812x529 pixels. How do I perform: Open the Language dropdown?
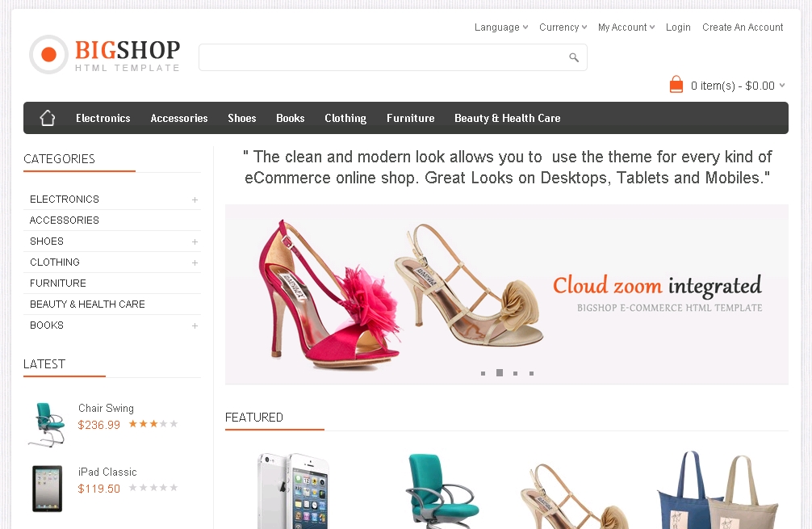(x=500, y=27)
